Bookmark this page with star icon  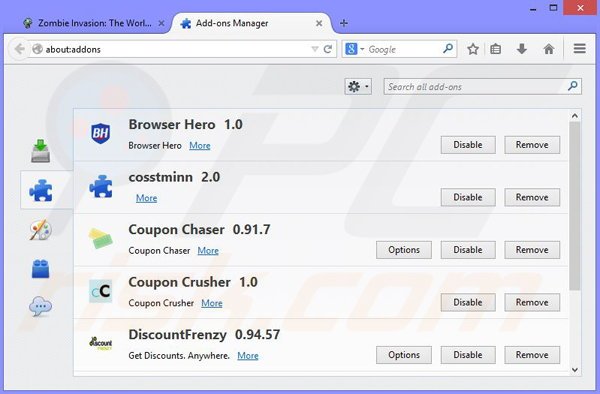pos(473,49)
